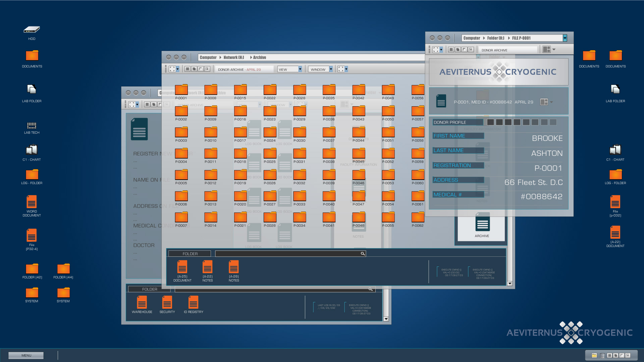Click search magnifier in Archive folder bar
Viewport: 644px width, 362px height.
[363, 254]
